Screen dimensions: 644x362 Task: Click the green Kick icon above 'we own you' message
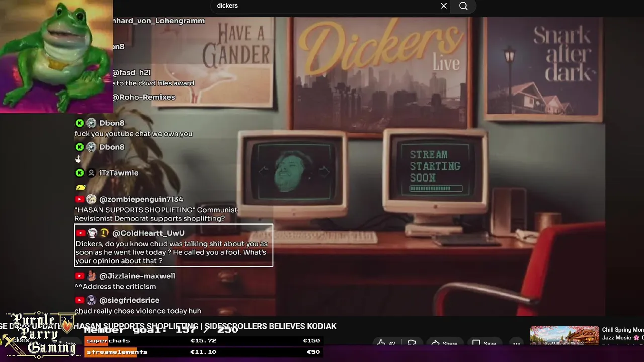coord(79,123)
